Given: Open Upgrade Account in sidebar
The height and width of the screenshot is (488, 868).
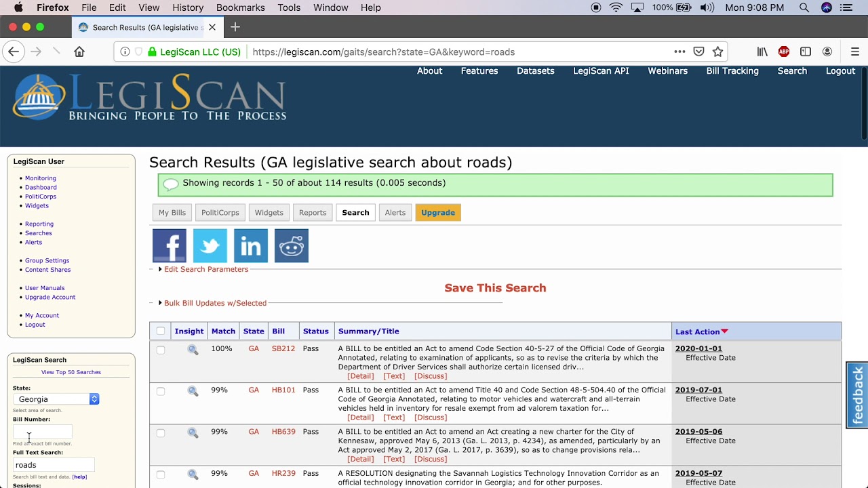Looking at the screenshot, I should click(x=50, y=297).
